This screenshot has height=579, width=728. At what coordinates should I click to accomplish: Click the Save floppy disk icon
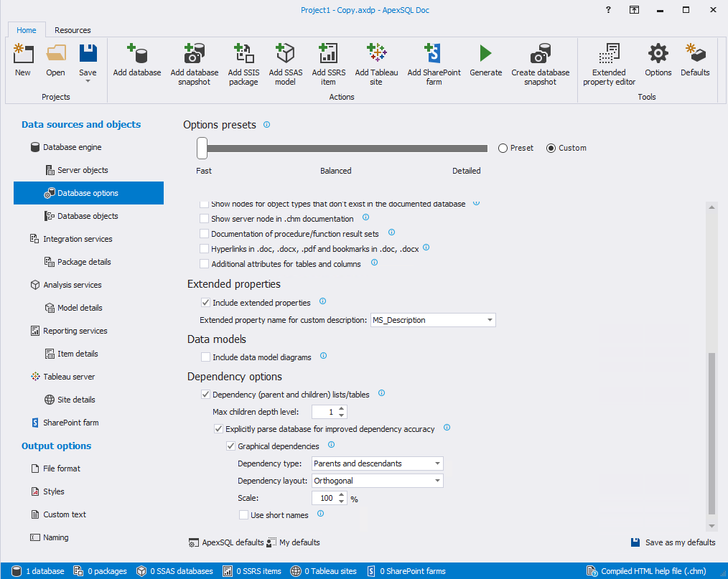tap(88, 53)
